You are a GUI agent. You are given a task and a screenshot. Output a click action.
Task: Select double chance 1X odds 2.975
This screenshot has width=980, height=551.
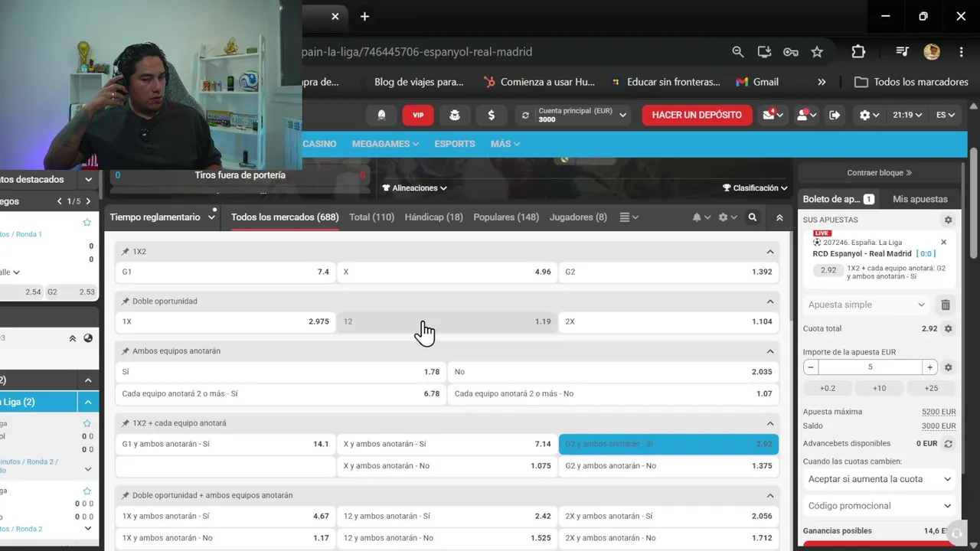point(225,321)
